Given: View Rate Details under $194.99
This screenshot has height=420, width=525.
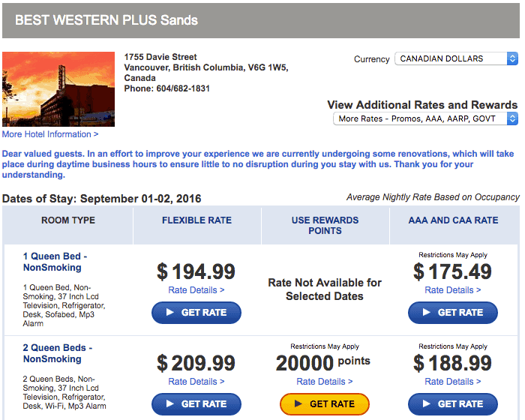Looking at the screenshot, I should pos(196,290).
